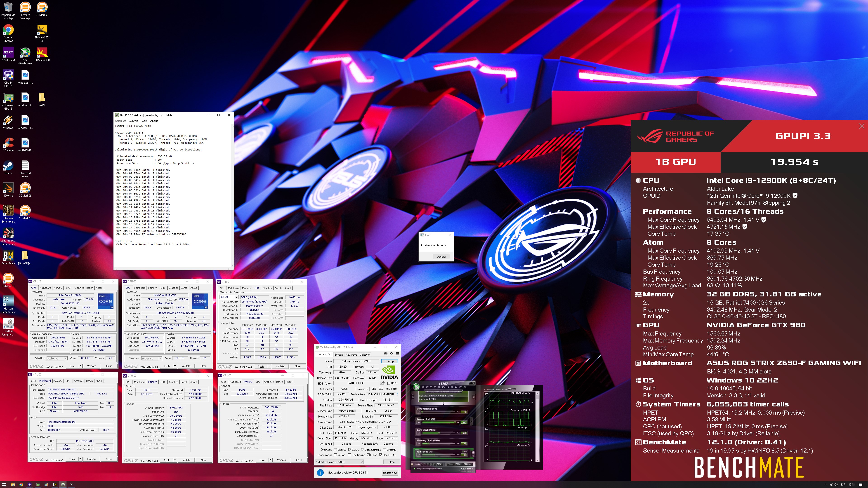The image size is (868, 488).
Task: Toggle the DirectCompute checkbox in GPU-Z
Action: [363, 450]
